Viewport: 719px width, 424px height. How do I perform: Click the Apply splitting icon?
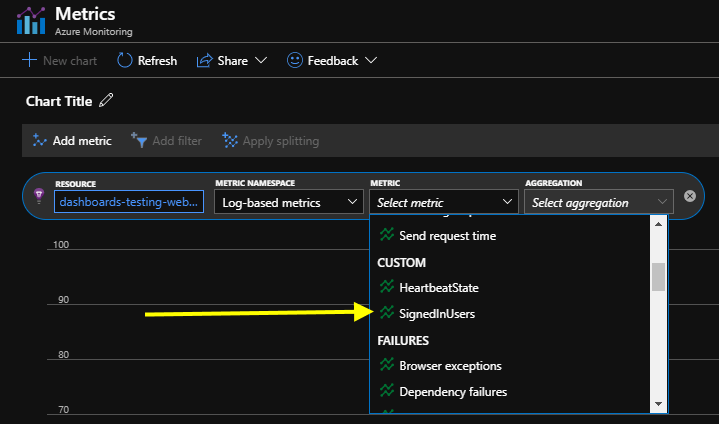(230, 141)
